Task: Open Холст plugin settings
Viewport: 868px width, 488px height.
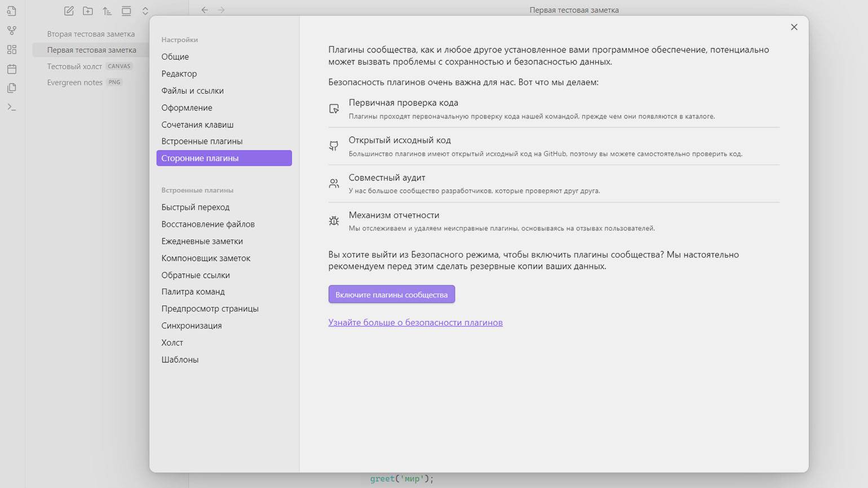Action: tap(224, 343)
